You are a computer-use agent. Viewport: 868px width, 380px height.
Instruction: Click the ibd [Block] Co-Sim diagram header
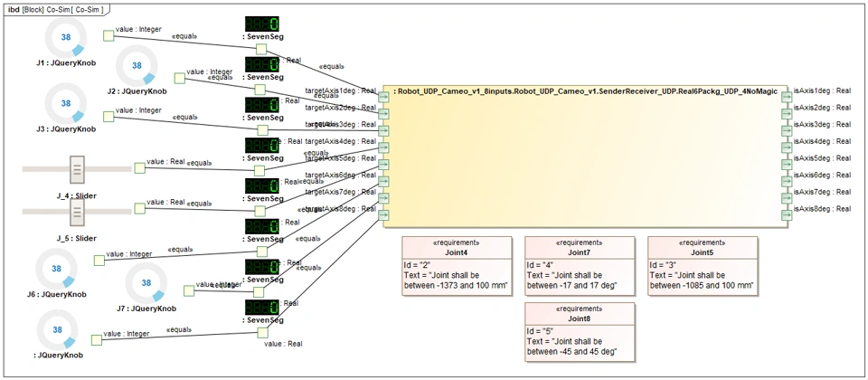(x=56, y=9)
